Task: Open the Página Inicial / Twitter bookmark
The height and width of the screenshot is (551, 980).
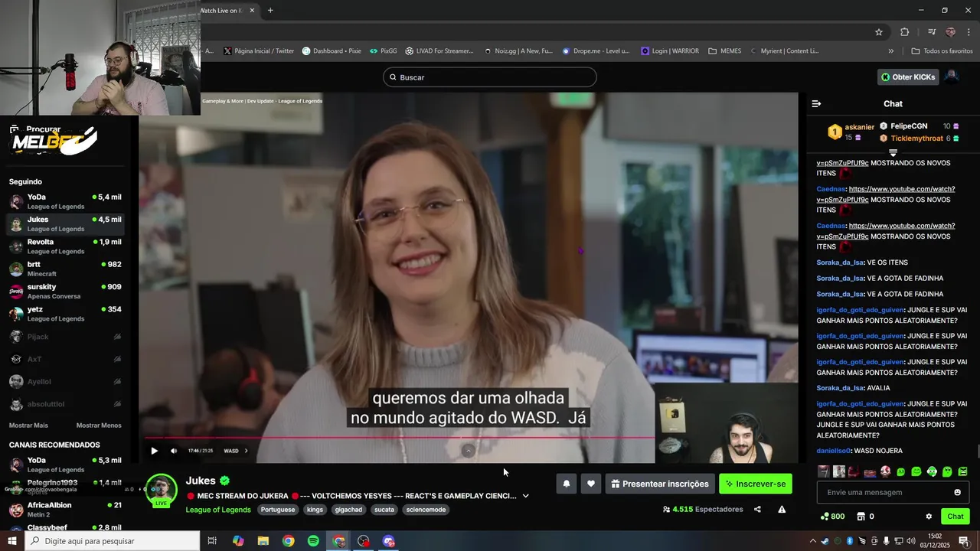Action: point(259,51)
